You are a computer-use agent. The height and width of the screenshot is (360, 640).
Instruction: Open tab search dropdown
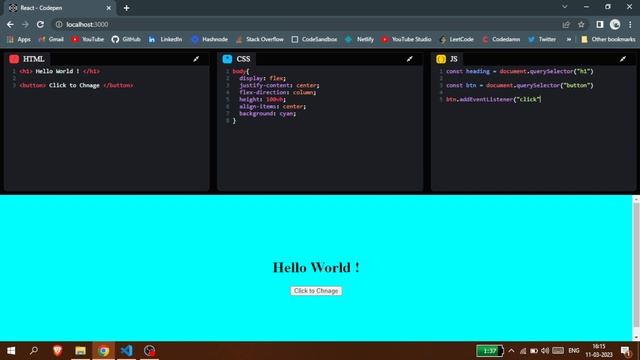[x=564, y=7]
